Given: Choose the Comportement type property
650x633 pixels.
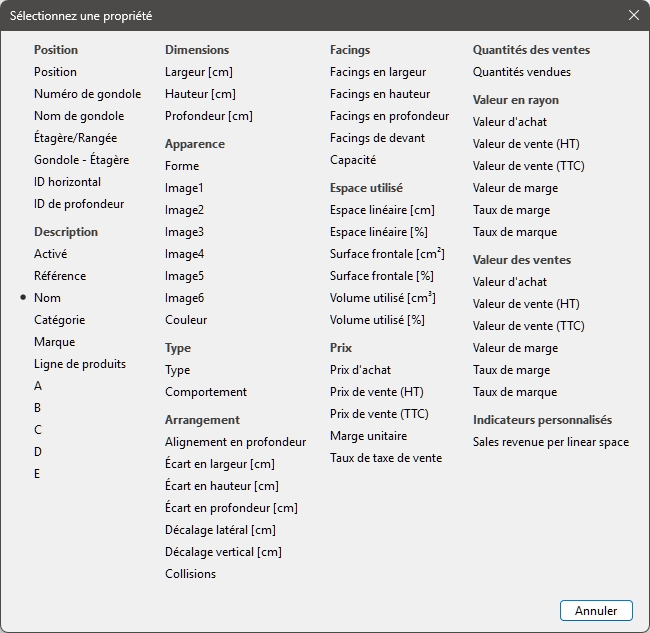Looking at the screenshot, I should tap(206, 392).
